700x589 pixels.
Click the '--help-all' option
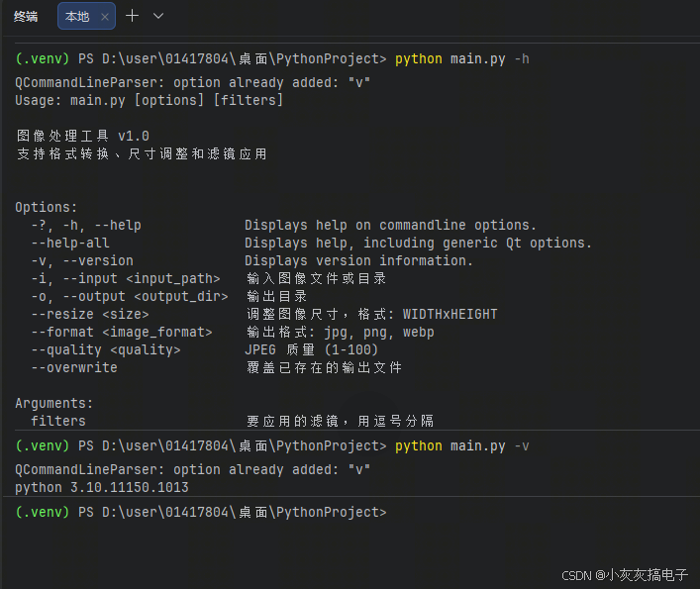pyautogui.click(x=70, y=243)
